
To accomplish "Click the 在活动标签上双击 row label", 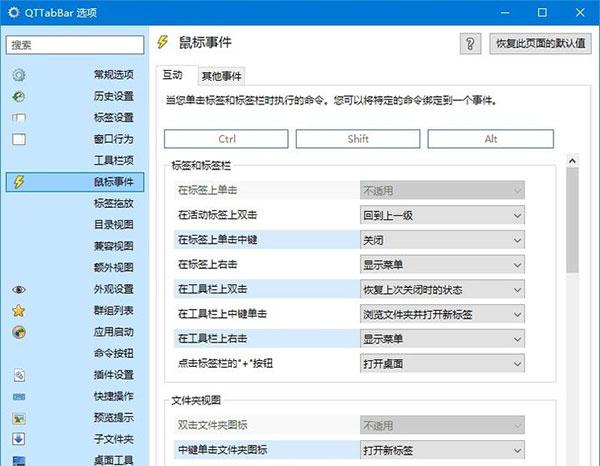I will point(217,215).
